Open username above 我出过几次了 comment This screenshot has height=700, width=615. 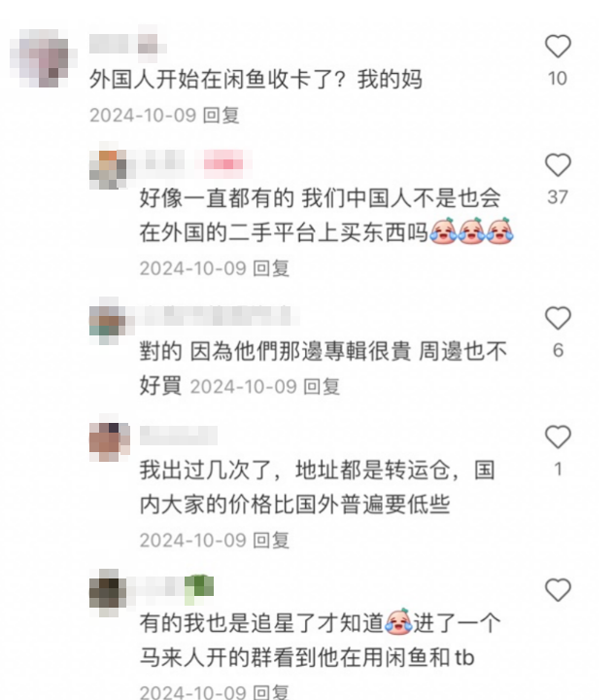[179, 435]
